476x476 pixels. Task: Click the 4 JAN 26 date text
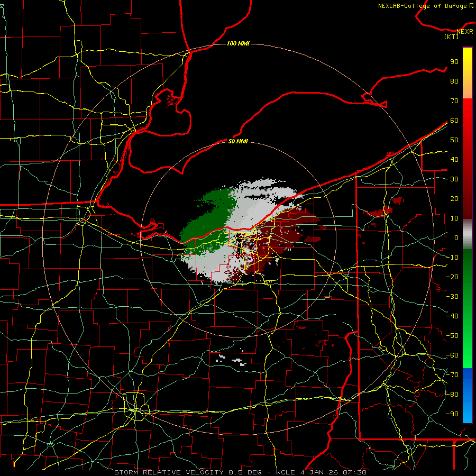319,472
